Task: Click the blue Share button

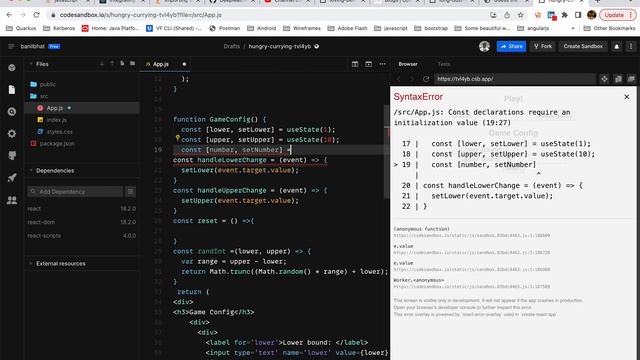Action: pyautogui.click(x=511, y=47)
